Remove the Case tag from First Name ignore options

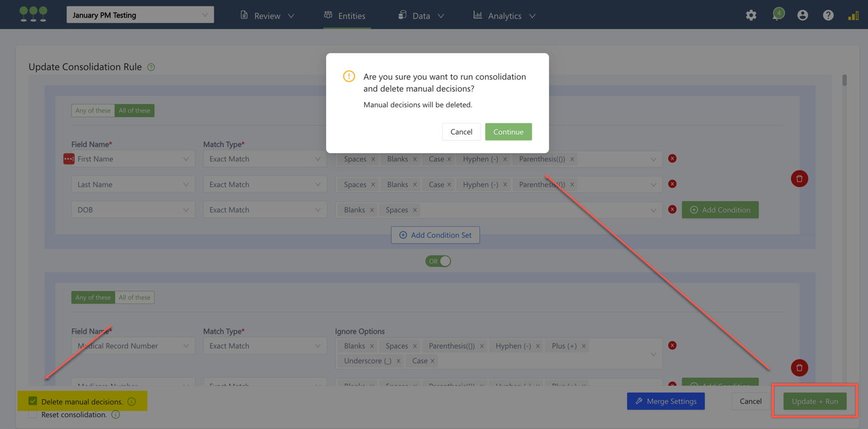click(449, 159)
